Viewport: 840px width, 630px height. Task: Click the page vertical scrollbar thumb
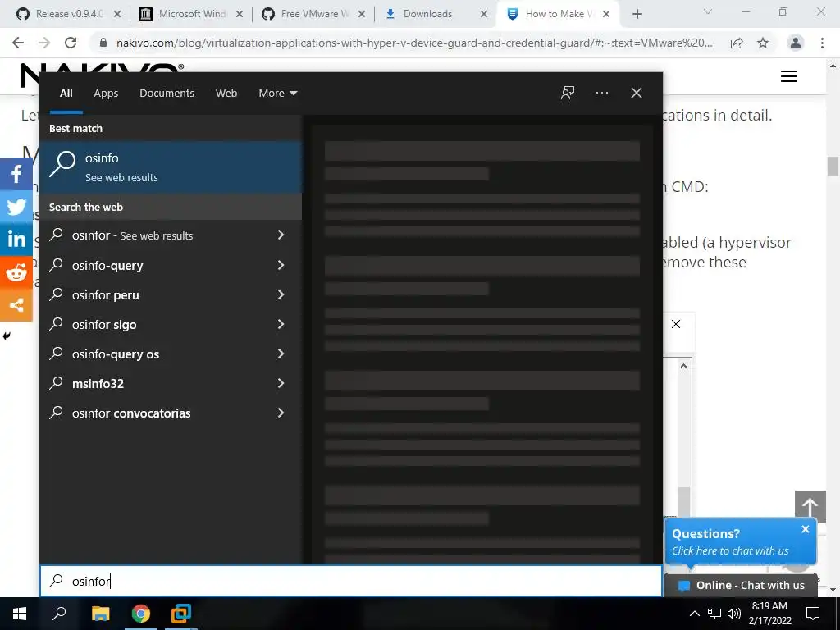click(833, 166)
